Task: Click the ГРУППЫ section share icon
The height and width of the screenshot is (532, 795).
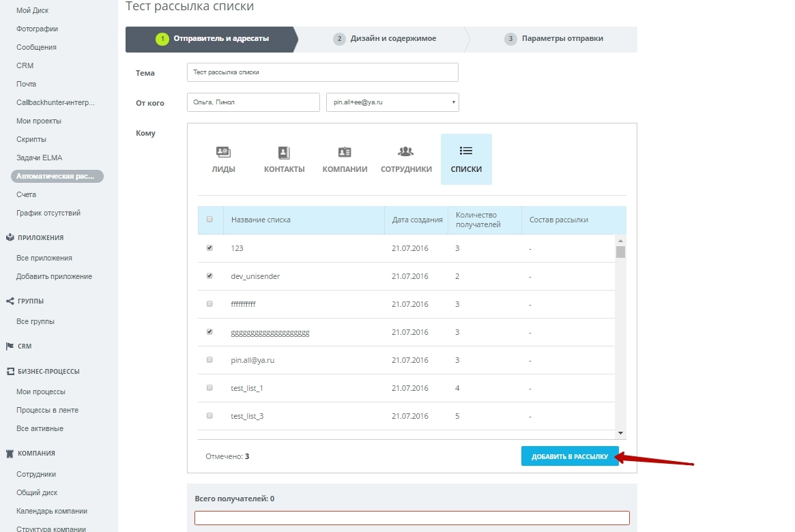Action: coord(10,301)
